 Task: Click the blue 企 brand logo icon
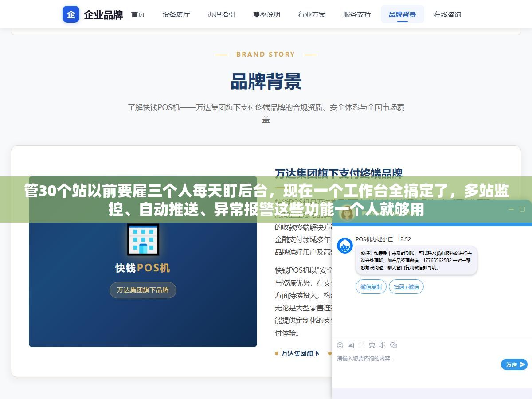(71, 14)
